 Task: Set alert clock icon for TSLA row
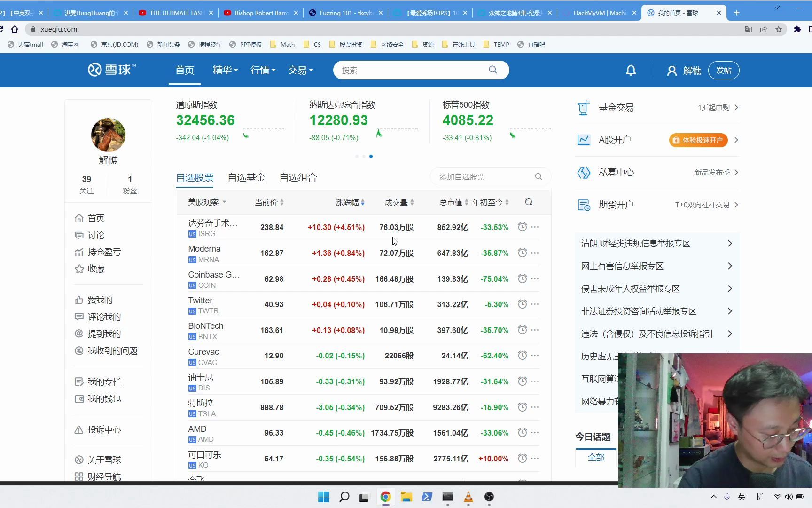point(522,407)
